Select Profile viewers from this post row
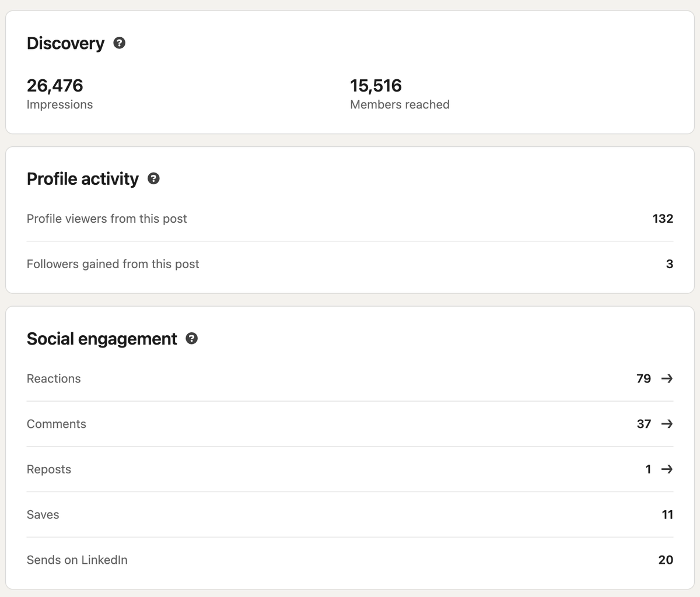The image size is (700, 597). (350, 219)
